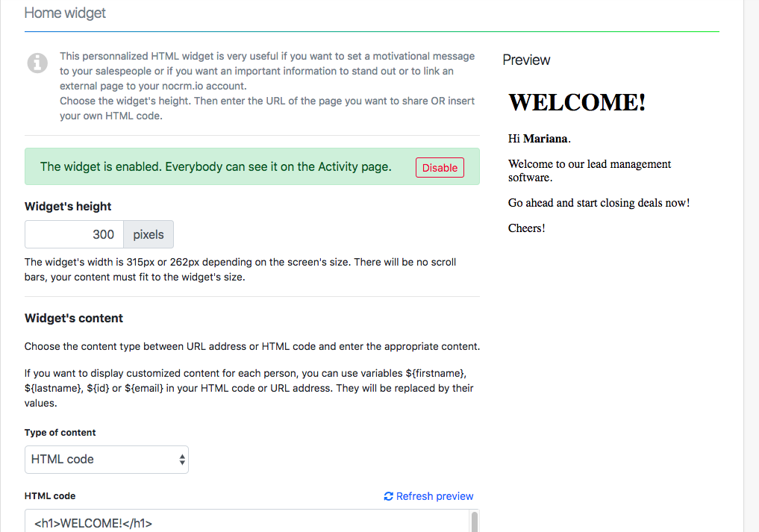Click the bold name Mariana in preview
759x532 pixels.
tap(545, 139)
